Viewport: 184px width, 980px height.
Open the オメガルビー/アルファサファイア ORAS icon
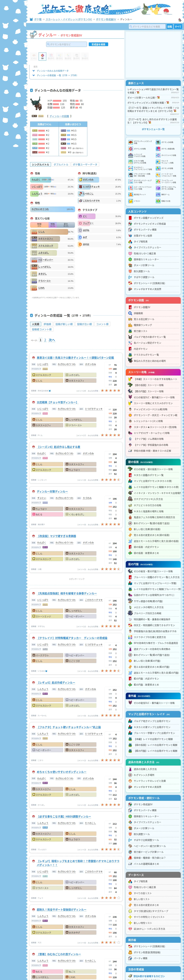click(131, 168)
